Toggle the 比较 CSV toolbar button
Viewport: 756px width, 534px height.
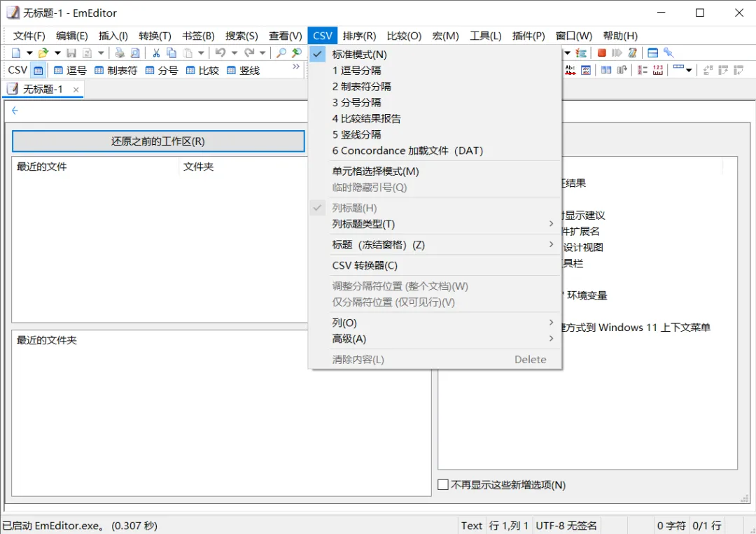click(x=202, y=71)
